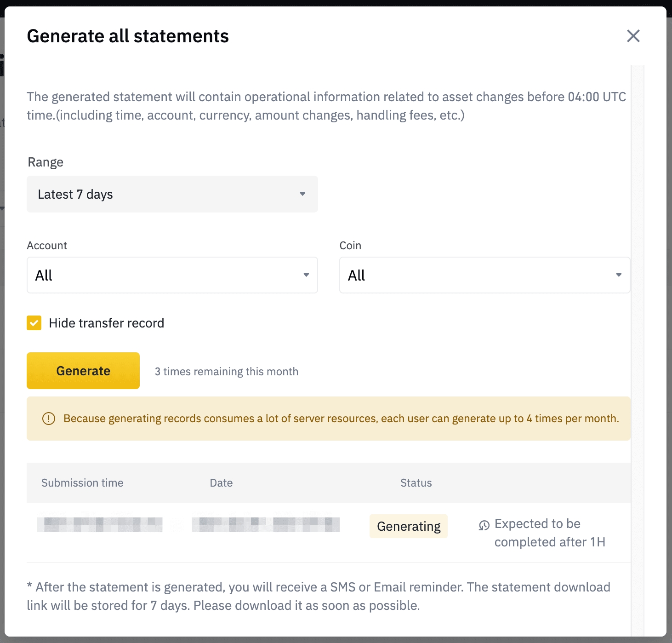Image resolution: width=672 pixels, height=643 pixels.
Task: Click the Date column header
Action: tap(221, 483)
